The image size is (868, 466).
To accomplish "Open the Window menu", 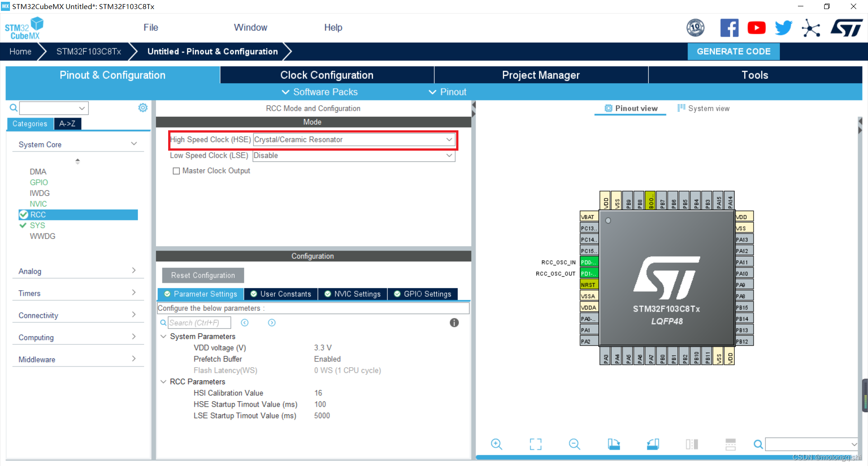I will click(250, 28).
